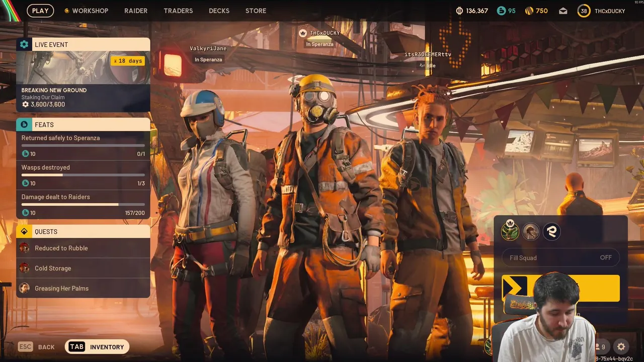Click the event progress gear icon beside 3,600
The height and width of the screenshot is (362, 644).
25,105
